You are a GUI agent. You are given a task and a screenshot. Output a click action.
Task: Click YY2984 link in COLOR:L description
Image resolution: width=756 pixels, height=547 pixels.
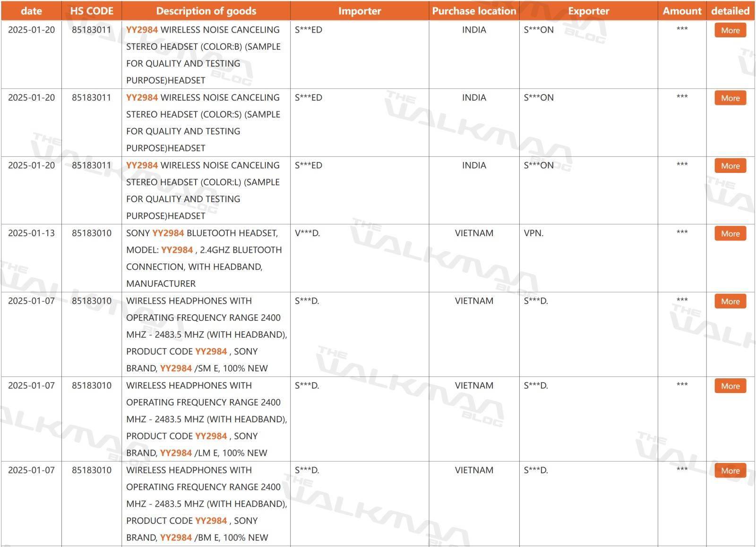[x=142, y=165]
